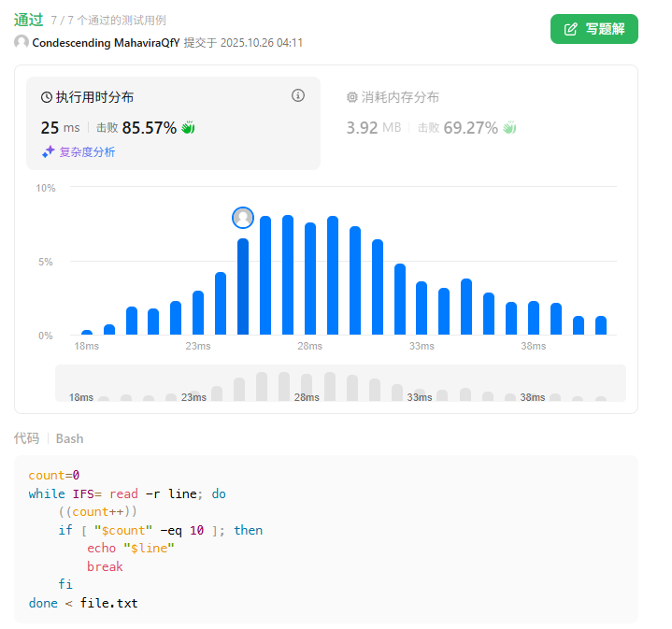Click the Bash language label

click(69, 438)
